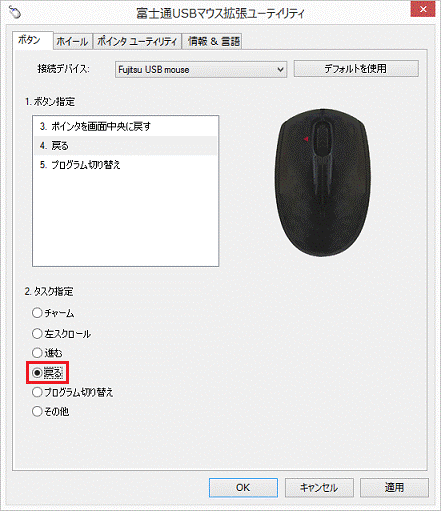Viewport: 441px width, 511px height.
Task: Select list item 4. 戻る
Action: 125,146
